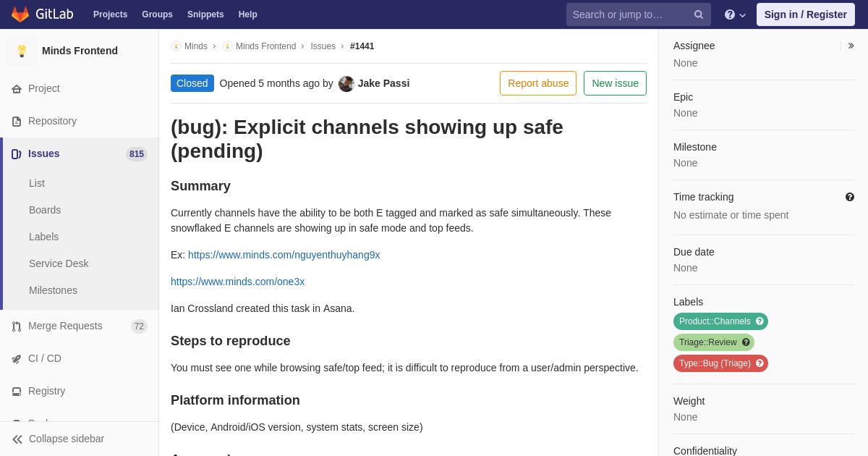868x456 pixels.
Task: Click "No estimate or time spent" text
Action: pos(731,215)
